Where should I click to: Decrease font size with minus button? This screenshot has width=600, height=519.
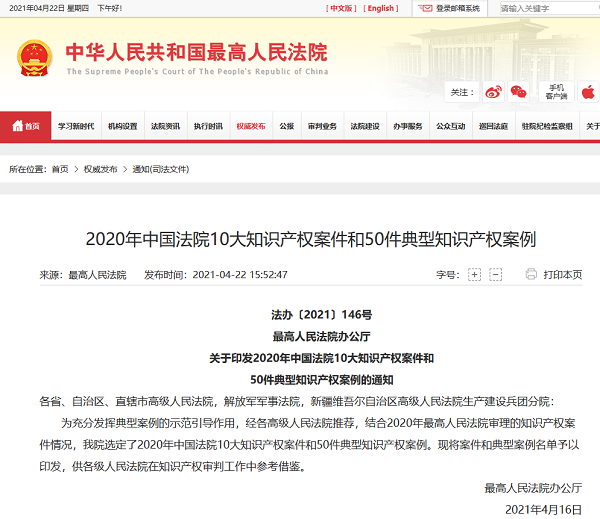coord(499,275)
